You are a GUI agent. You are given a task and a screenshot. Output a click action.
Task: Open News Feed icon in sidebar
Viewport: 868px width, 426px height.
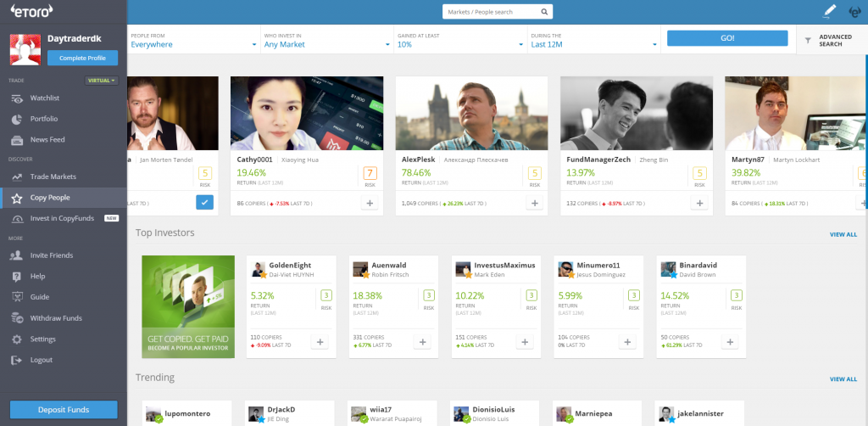point(17,140)
